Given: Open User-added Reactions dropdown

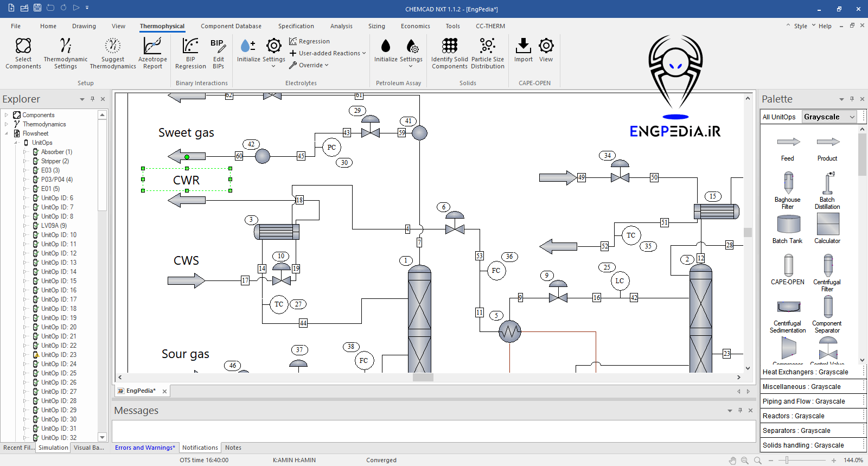Looking at the screenshot, I should [328, 53].
